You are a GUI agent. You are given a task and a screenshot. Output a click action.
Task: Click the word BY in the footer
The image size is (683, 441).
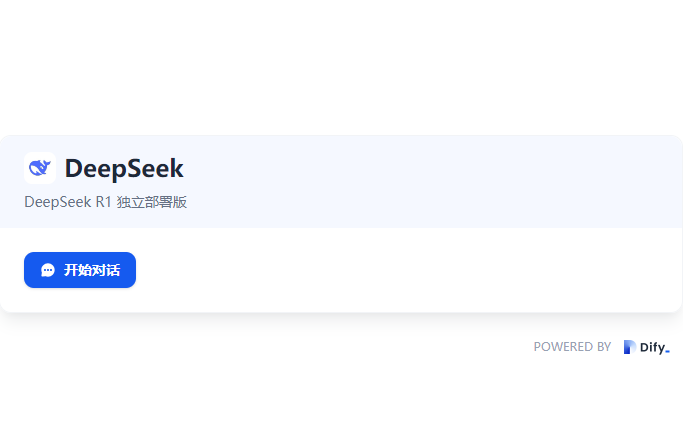tap(604, 347)
